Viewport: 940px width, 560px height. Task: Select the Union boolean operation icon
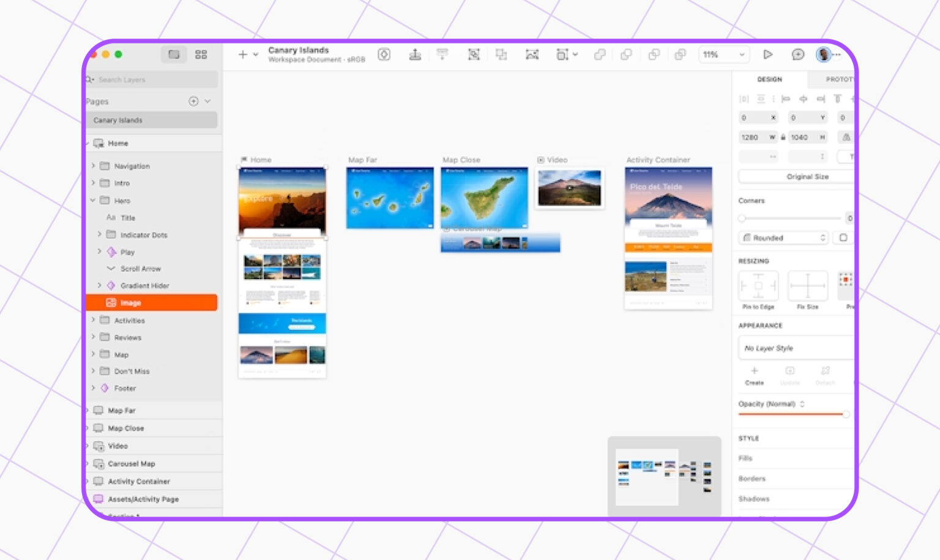[x=599, y=54]
